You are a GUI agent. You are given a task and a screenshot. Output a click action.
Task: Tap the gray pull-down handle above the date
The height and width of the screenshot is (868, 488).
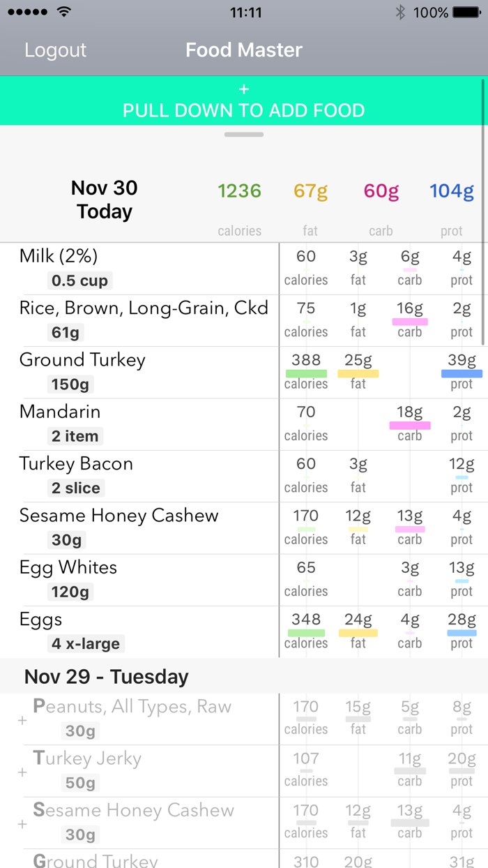pyautogui.click(x=244, y=134)
